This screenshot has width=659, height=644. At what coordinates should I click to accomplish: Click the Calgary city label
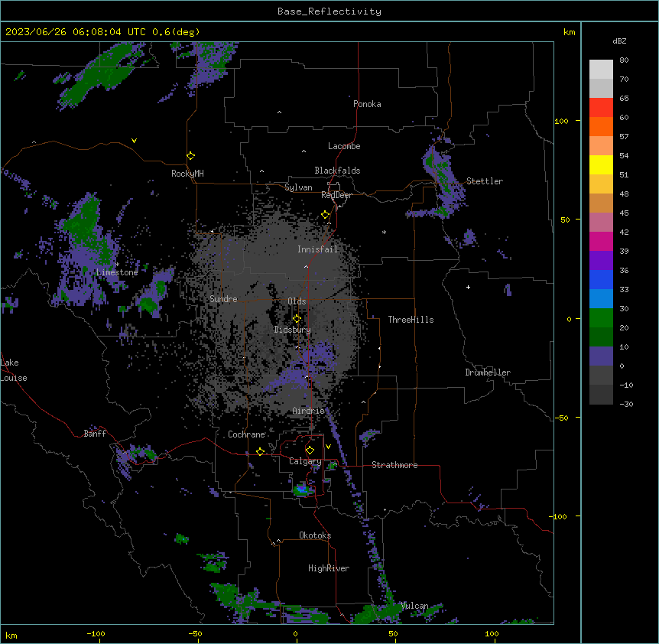(305, 461)
